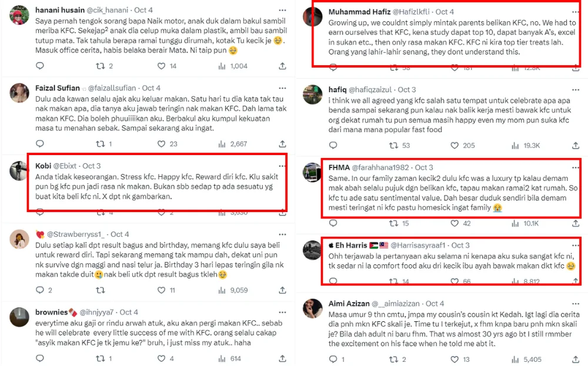Open hafiq's profile picture
The height and width of the screenshot is (366, 588).
click(312, 94)
